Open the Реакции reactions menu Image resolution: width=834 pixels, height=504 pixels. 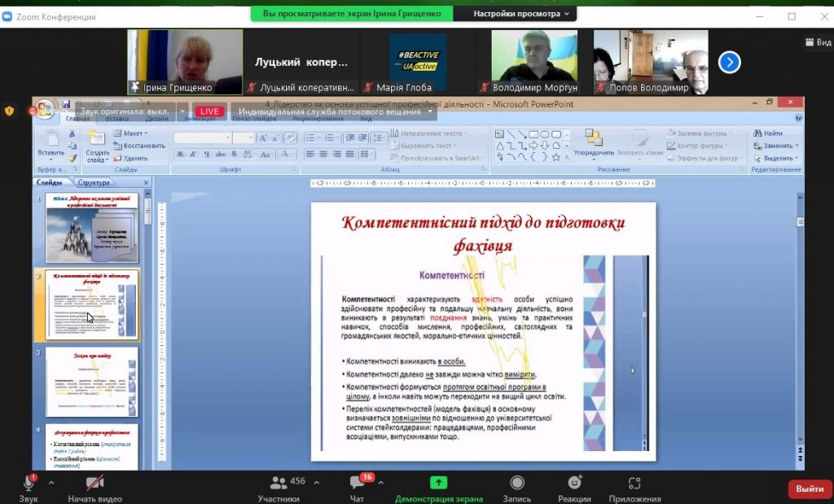pos(574,483)
